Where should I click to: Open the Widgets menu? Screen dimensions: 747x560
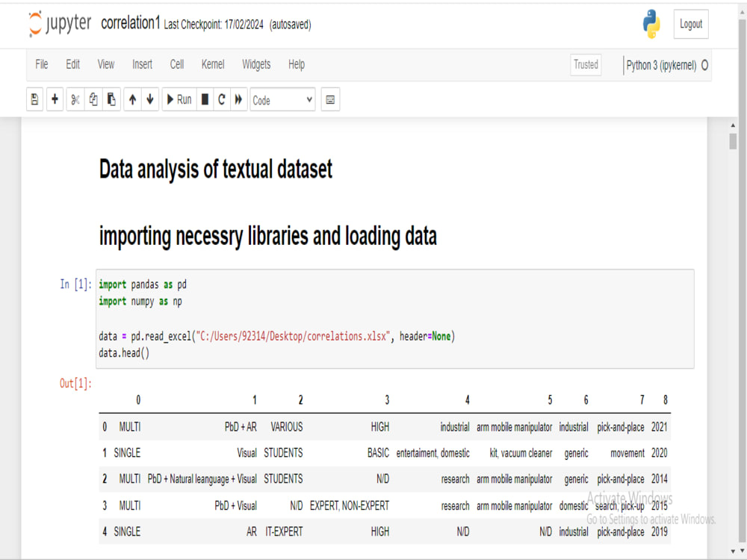[x=256, y=64]
